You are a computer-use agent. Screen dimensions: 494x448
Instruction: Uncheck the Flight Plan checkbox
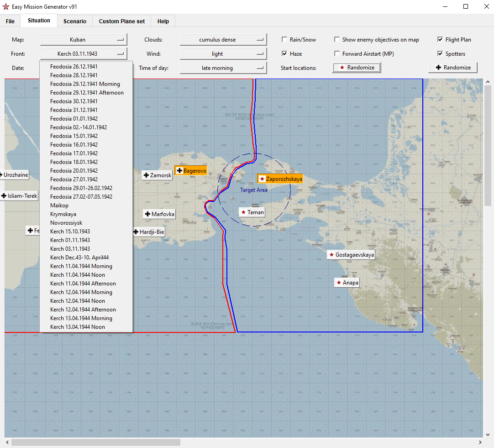pos(440,39)
